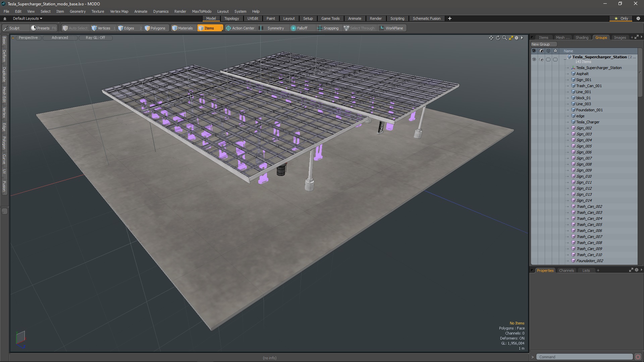
Task: Click the viewport pan/move icon
Action: [491, 38]
